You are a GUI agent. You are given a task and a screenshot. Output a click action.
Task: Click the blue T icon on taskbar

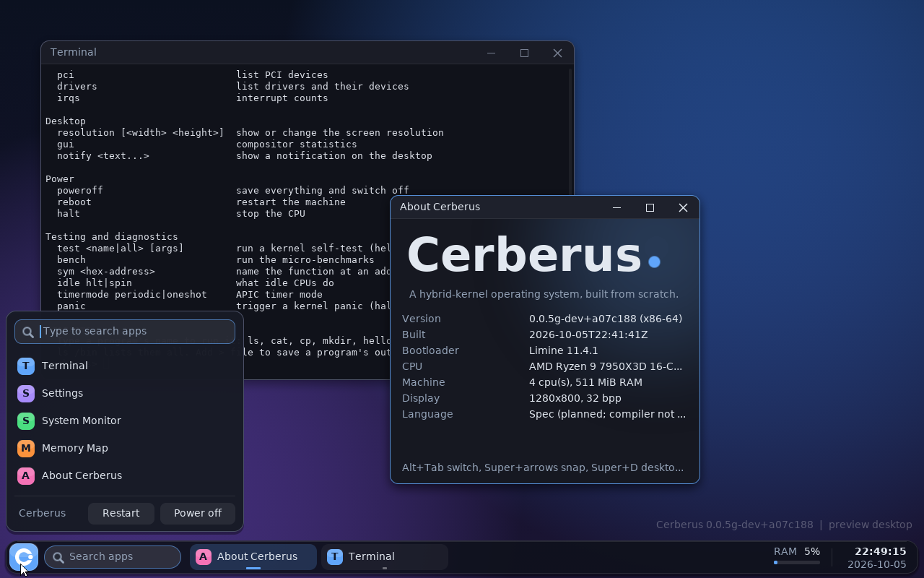pyautogui.click(x=335, y=556)
